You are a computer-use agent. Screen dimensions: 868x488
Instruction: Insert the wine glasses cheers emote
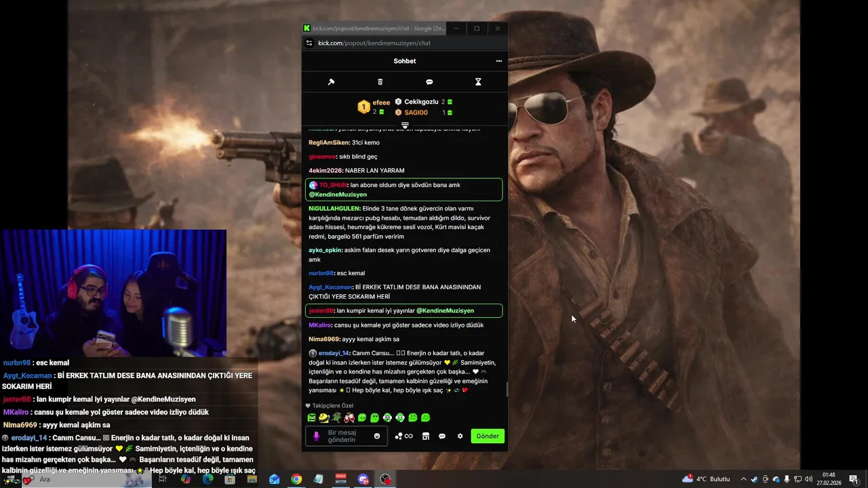pyautogui.click(x=349, y=418)
